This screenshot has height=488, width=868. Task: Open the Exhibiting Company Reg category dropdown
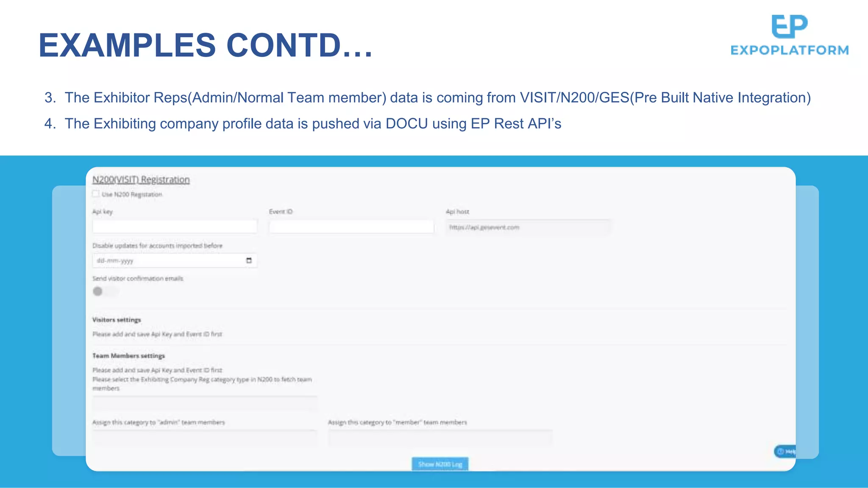coord(205,403)
